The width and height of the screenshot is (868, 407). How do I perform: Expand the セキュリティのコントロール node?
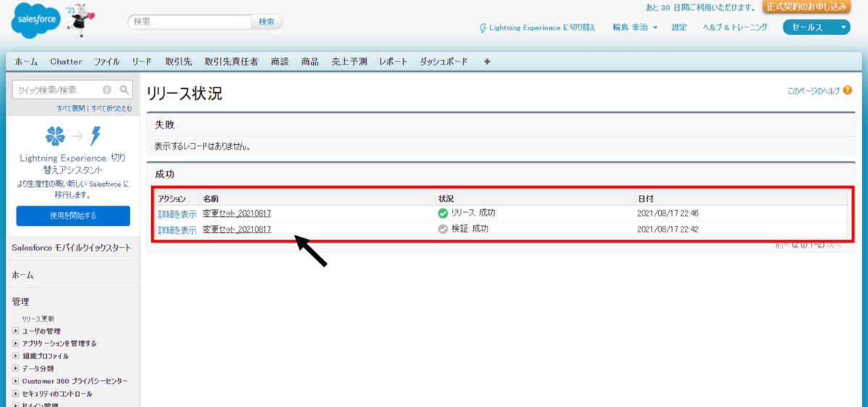click(15, 394)
